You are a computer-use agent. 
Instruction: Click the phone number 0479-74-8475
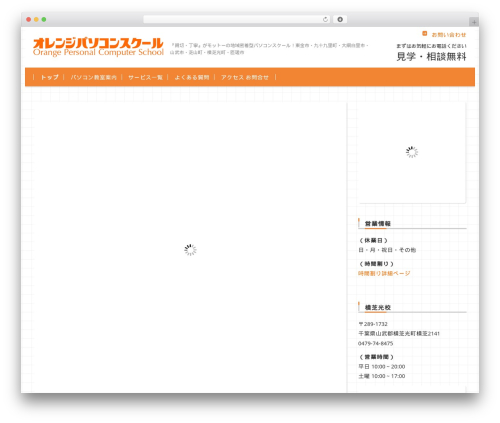tap(375, 343)
